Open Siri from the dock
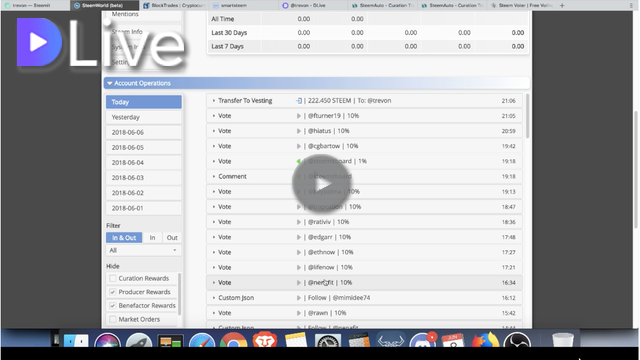This screenshot has width=640, height=360. point(107,340)
